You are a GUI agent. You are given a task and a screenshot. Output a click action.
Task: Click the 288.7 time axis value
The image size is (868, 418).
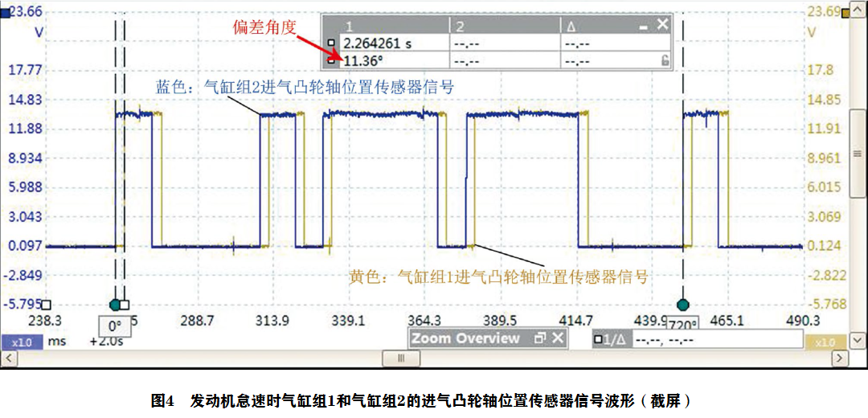click(198, 320)
